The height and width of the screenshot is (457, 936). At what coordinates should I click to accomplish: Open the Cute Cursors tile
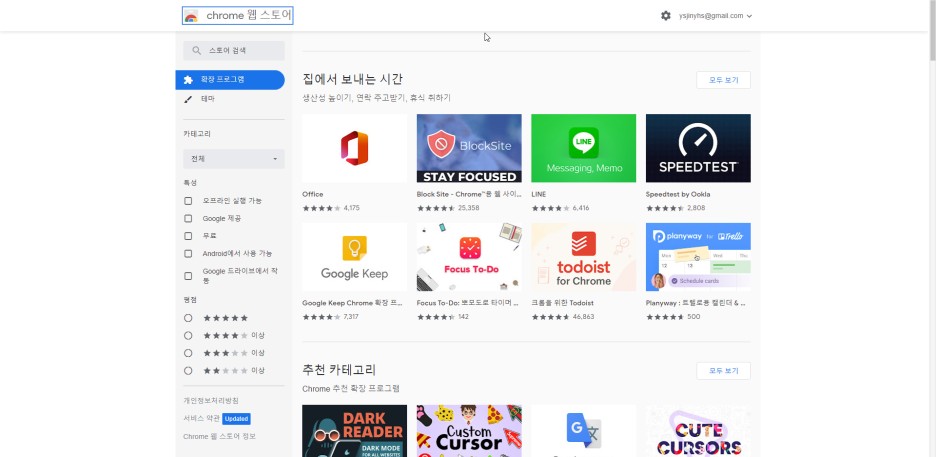point(698,431)
